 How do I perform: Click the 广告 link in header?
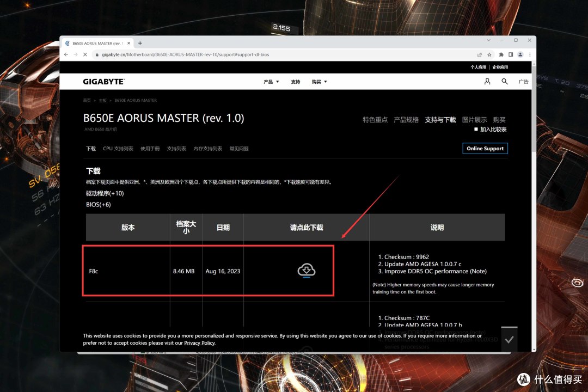pyautogui.click(x=524, y=82)
